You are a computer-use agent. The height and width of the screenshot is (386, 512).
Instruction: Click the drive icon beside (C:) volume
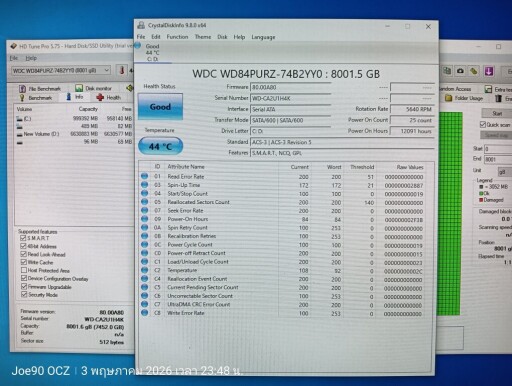pos(19,118)
